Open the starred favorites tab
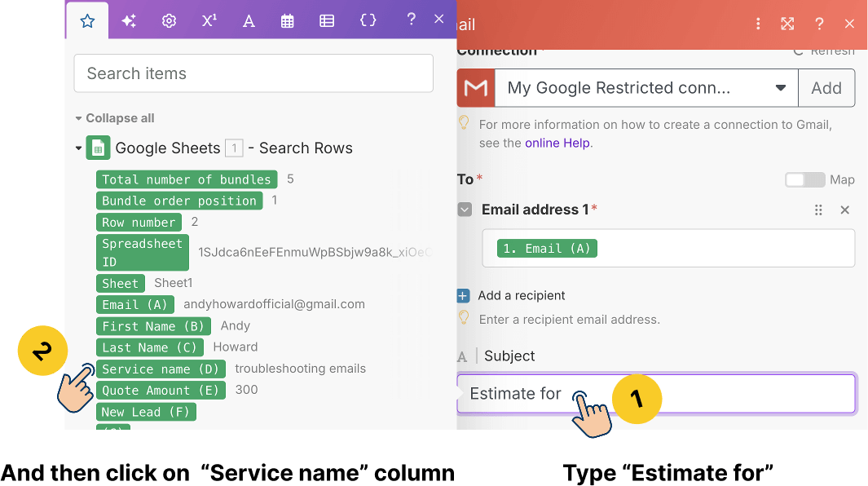Screen dimensions: 868x486 click(87, 21)
